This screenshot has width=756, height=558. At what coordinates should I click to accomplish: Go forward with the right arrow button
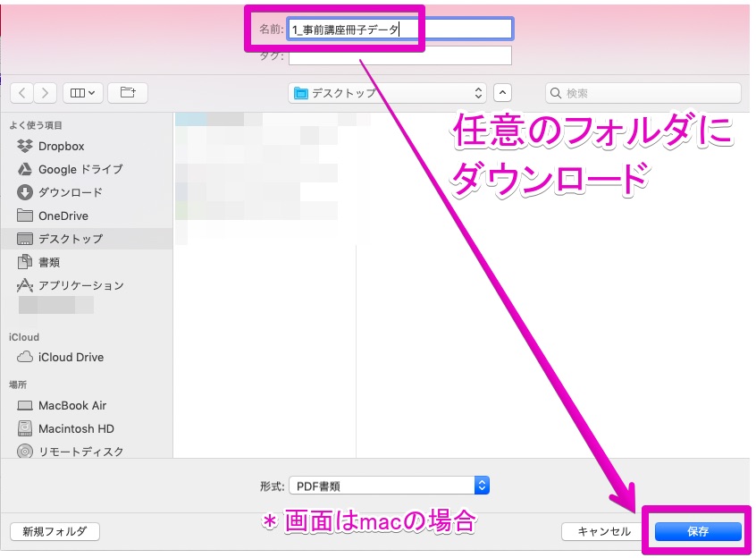coord(45,93)
